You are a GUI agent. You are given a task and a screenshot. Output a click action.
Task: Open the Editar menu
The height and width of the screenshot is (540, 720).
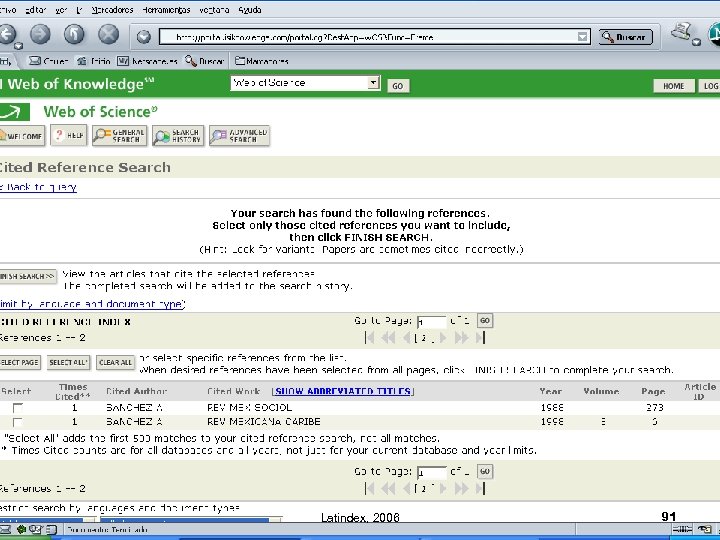coord(35,10)
